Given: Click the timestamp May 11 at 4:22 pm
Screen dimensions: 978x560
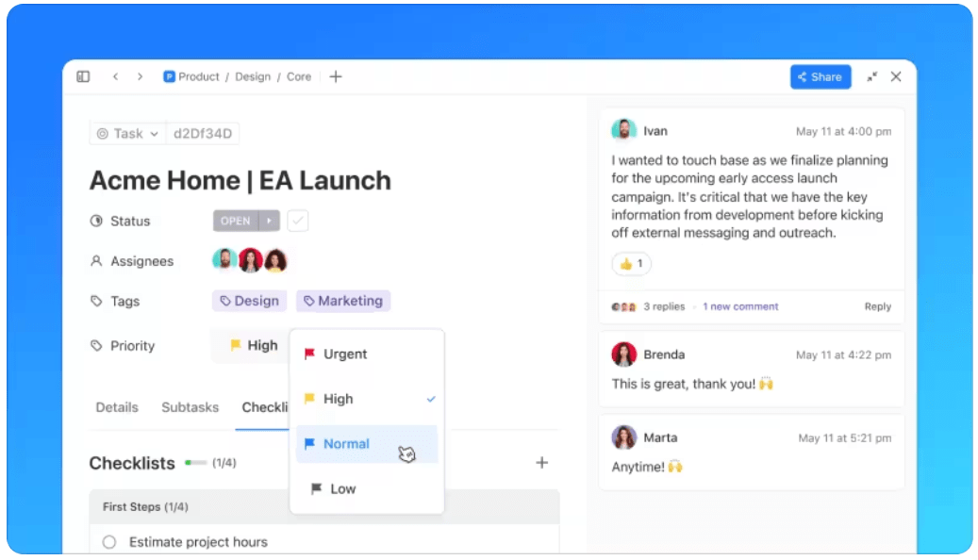Looking at the screenshot, I should [843, 354].
